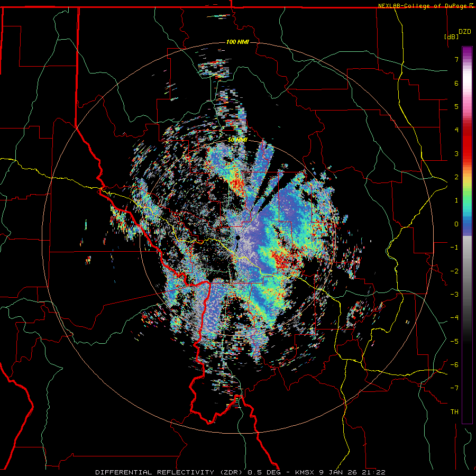Click the TH label below the color scale
476x476 pixels.
click(x=454, y=412)
